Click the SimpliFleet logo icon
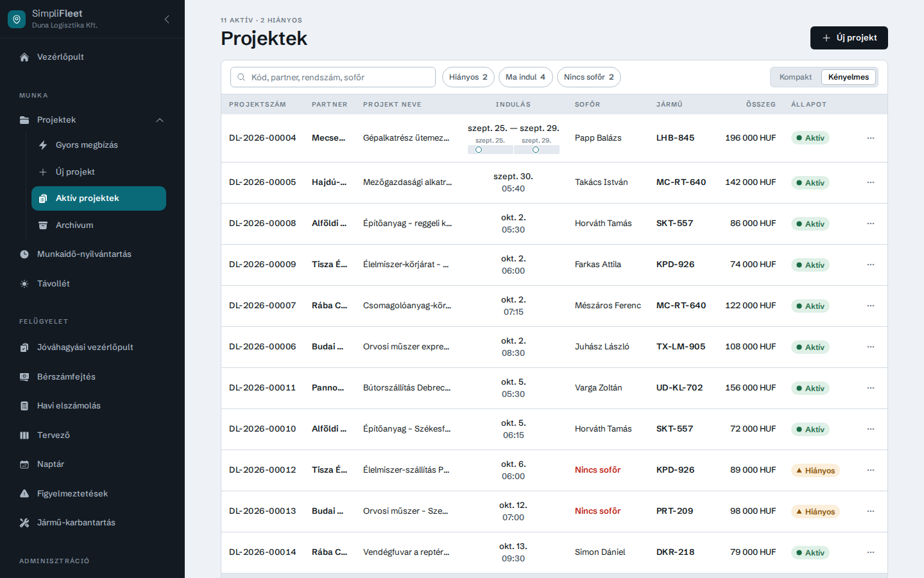This screenshot has width=924, height=578. [x=17, y=19]
